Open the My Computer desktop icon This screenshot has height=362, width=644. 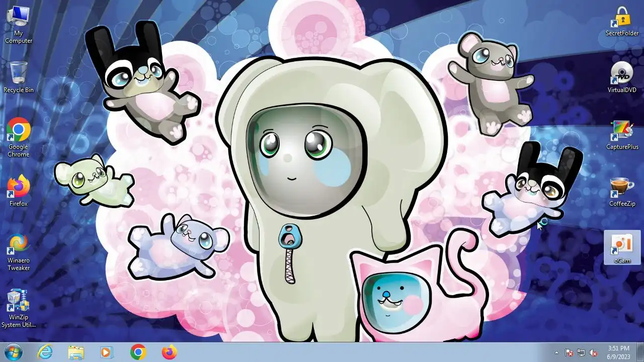(19, 25)
